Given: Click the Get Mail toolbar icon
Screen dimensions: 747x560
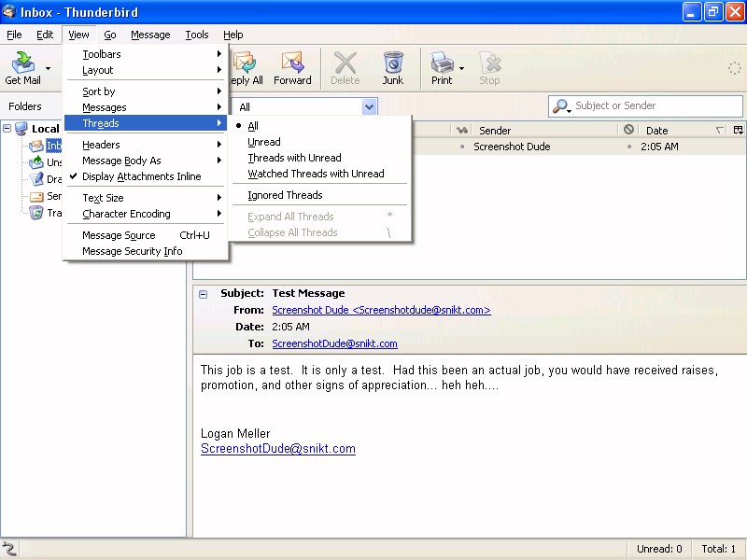Looking at the screenshot, I should tap(22, 62).
